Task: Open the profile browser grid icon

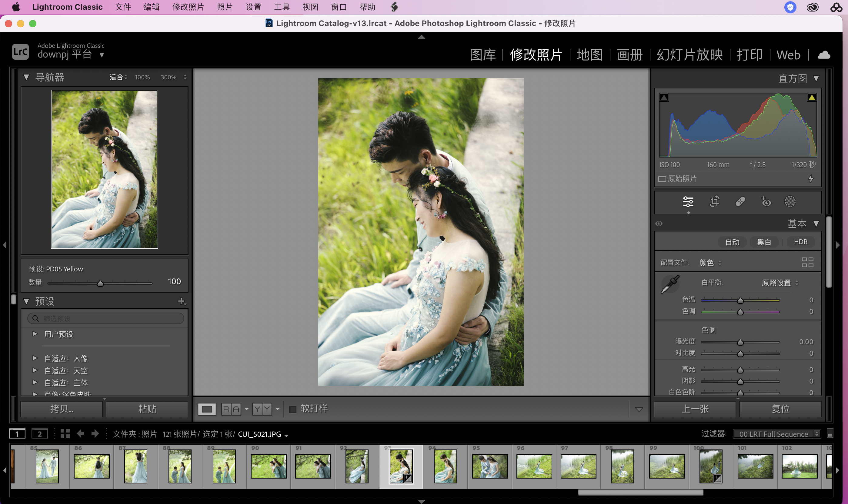Action: [x=807, y=263]
